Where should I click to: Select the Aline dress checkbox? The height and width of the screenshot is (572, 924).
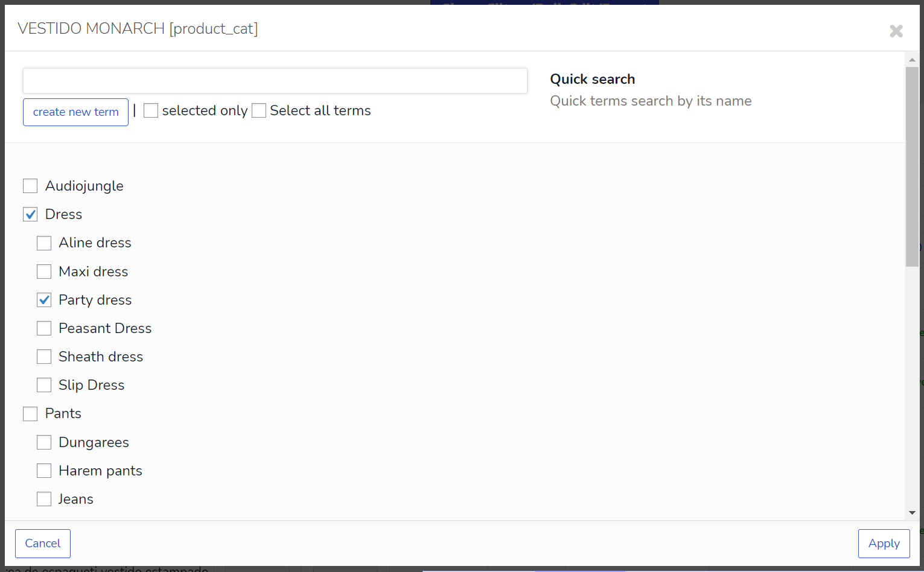coord(44,243)
